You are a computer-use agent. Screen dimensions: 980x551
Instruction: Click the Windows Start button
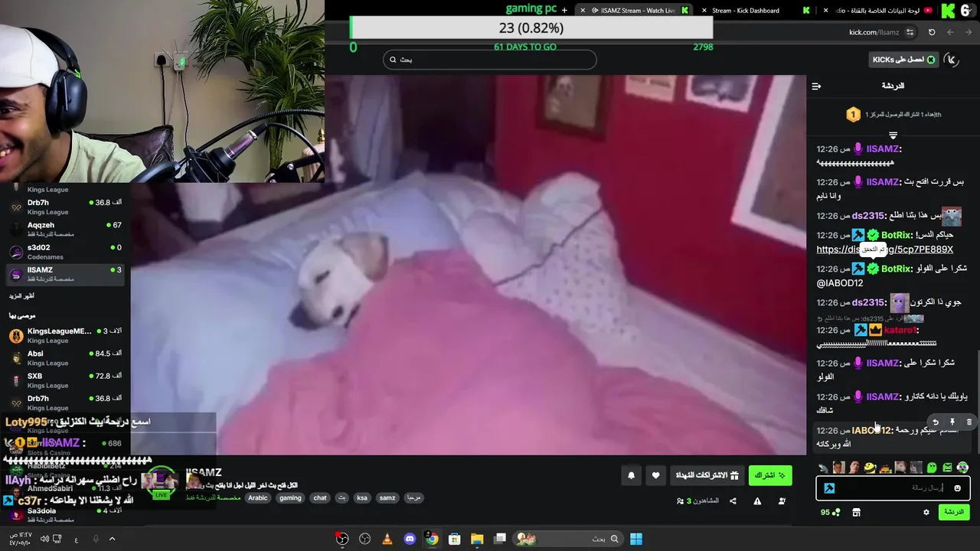(636, 539)
